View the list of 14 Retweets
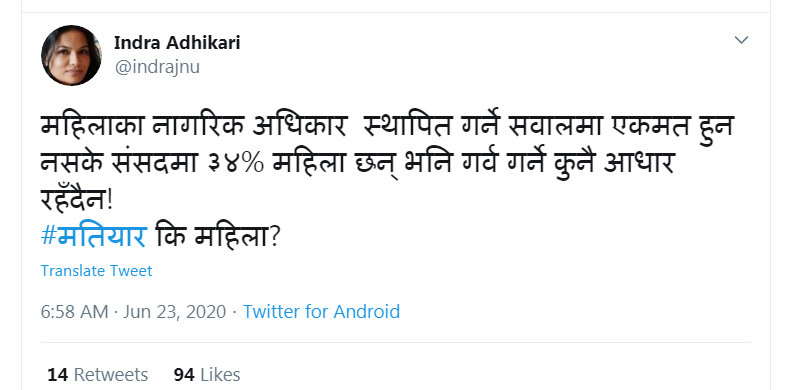 click(x=98, y=374)
